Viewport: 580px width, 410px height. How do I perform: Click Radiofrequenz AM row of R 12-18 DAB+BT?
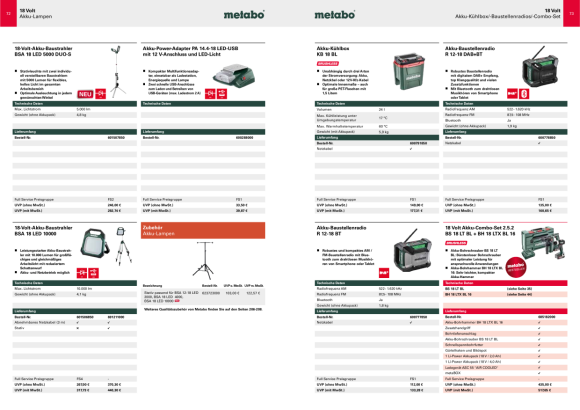[505, 110]
